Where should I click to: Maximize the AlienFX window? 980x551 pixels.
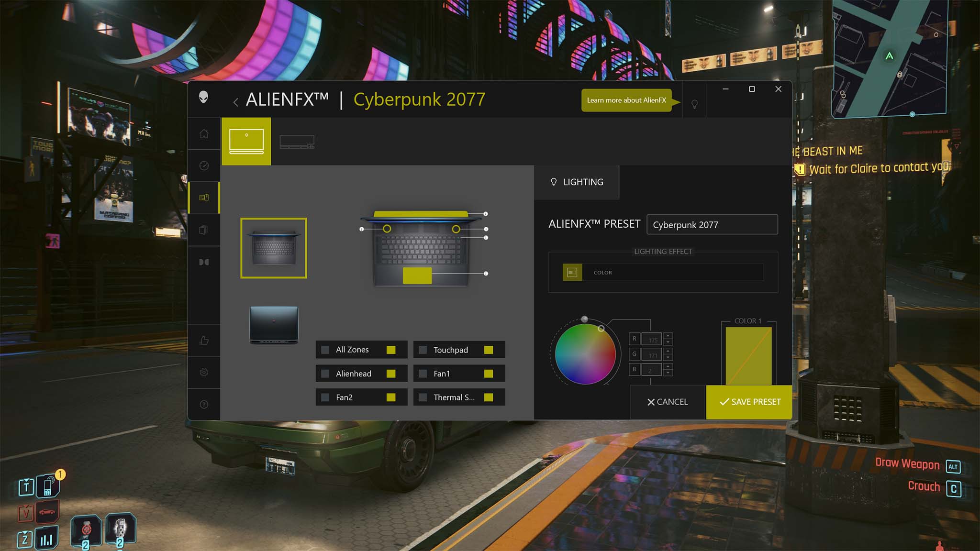[752, 89]
